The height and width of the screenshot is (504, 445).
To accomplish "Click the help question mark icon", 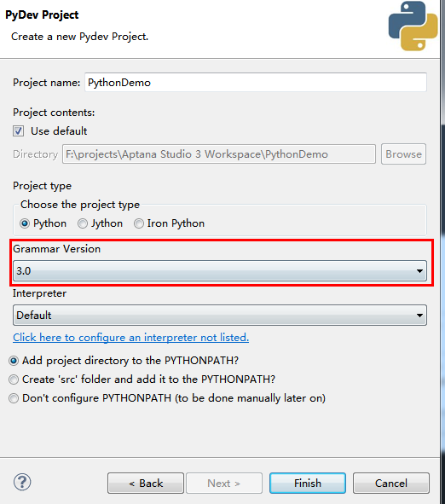I will [22, 482].
